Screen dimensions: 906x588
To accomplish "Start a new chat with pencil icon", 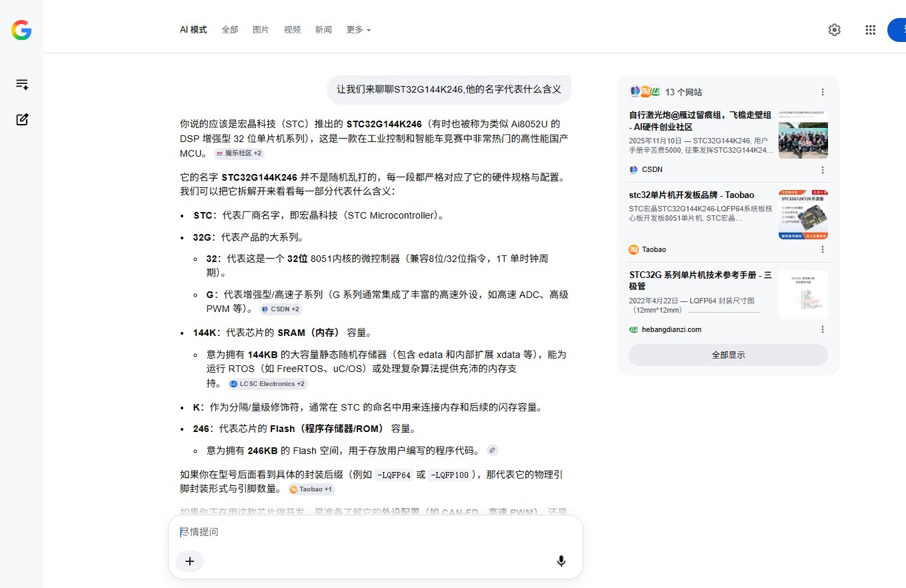I will click(22, 119).
